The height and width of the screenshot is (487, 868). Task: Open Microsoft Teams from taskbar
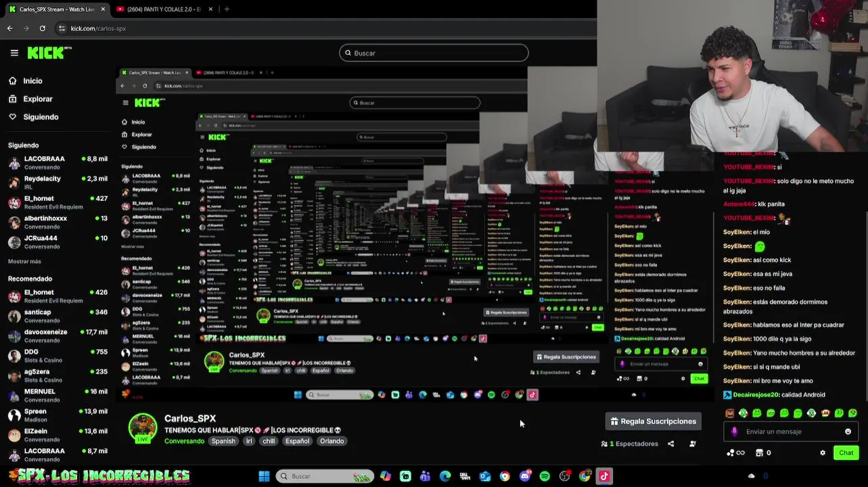425,476
